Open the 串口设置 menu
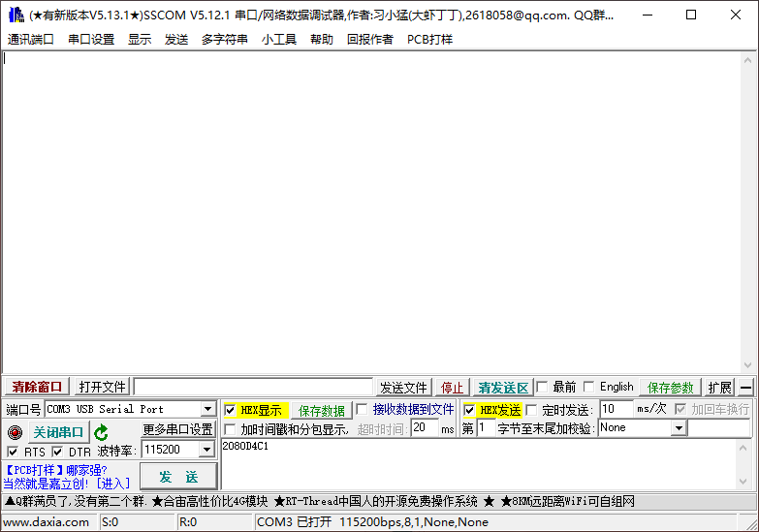The height and width of the screenshot is (532, 759). 91,40
